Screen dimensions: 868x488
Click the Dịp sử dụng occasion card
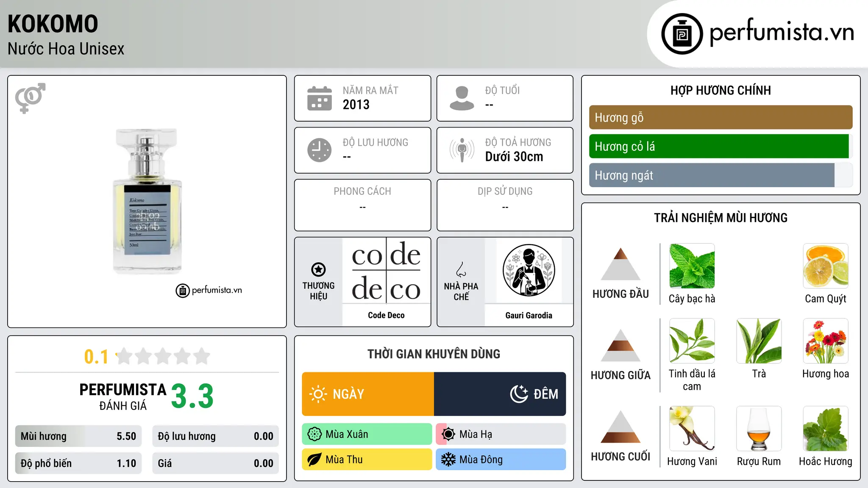coord(505,205)
